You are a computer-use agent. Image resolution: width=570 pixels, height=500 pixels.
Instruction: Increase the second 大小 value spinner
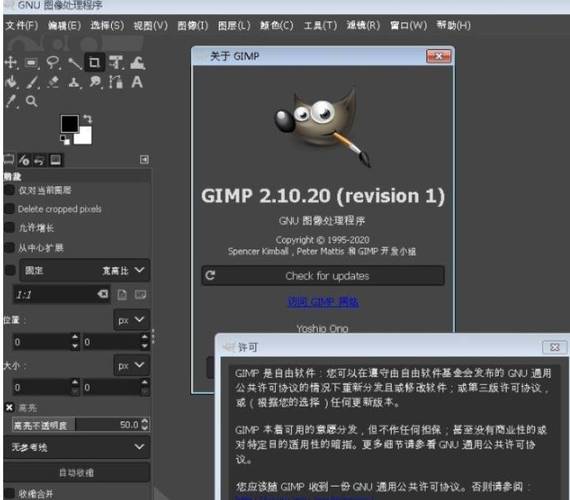(x=144, y=382)
